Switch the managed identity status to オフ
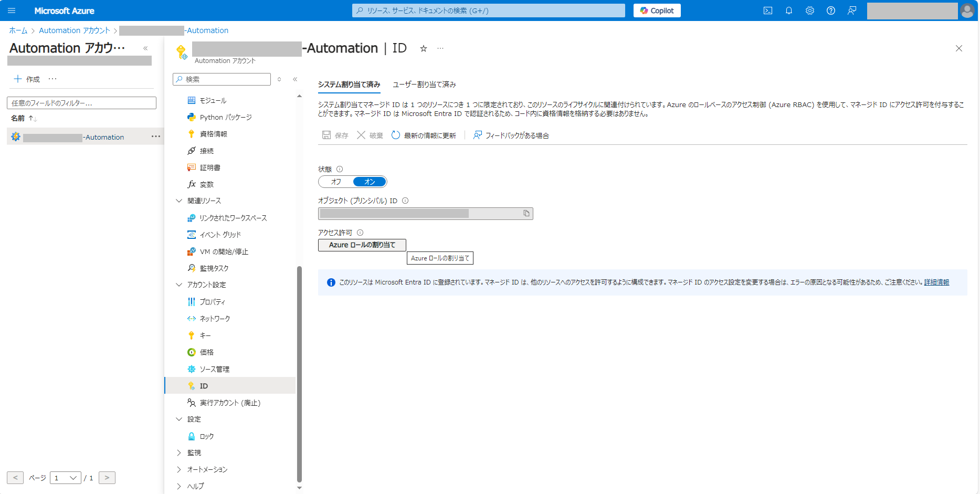The height and width of the screenshot is (494, 980). coord(335,181)
